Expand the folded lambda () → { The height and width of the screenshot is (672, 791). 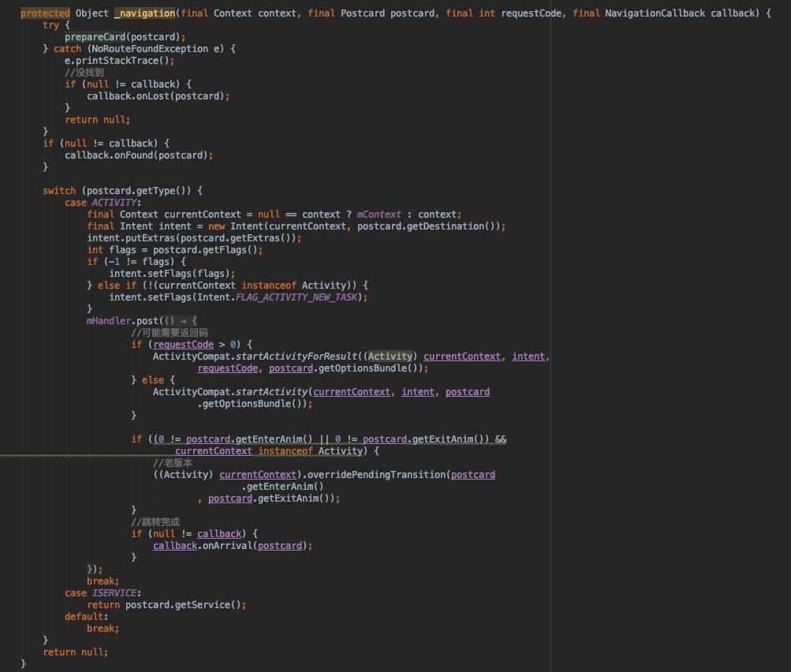click(x=181, y=321)
